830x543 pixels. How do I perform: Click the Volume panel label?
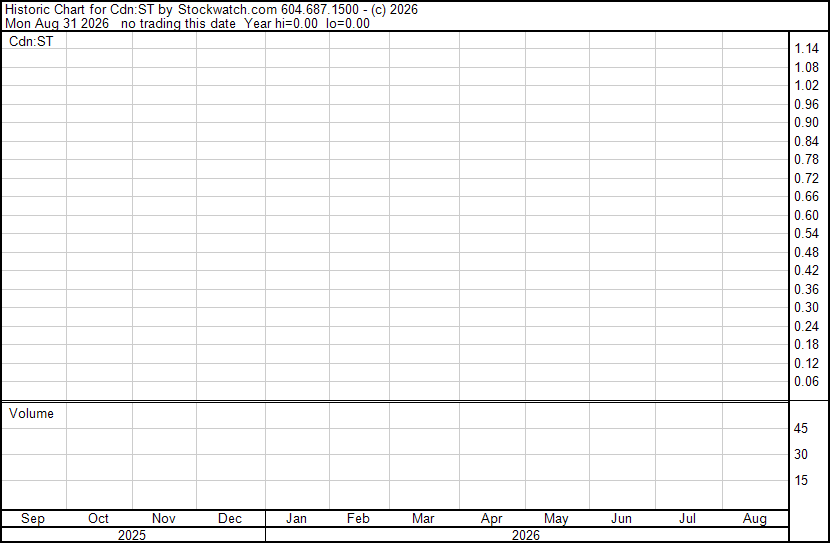pos(31,413)
